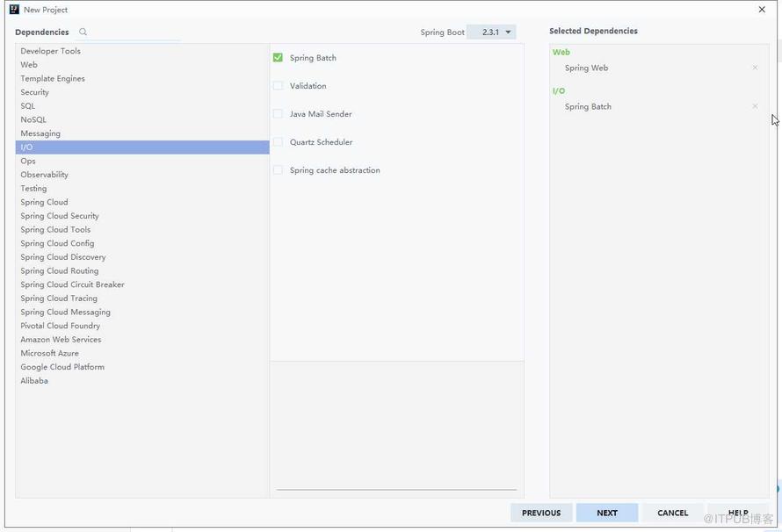This screenshot has width=782, height=532.
Task: Switch to the Ops category
Action: click(x=142, y=161)
